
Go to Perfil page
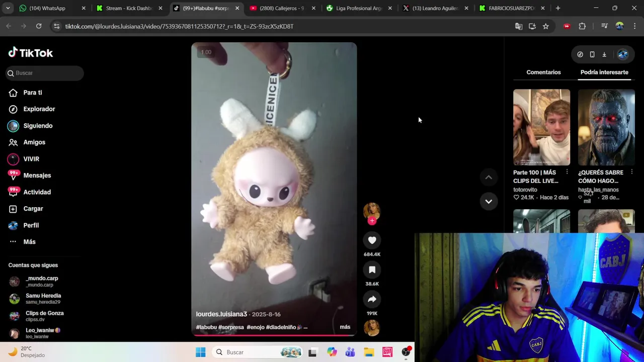point(31,225)
